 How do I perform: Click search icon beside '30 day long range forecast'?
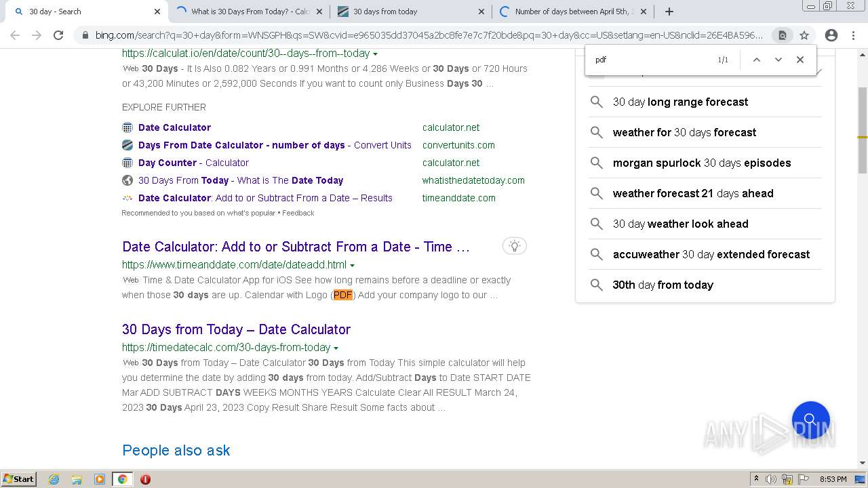click(x=597, y=102)
